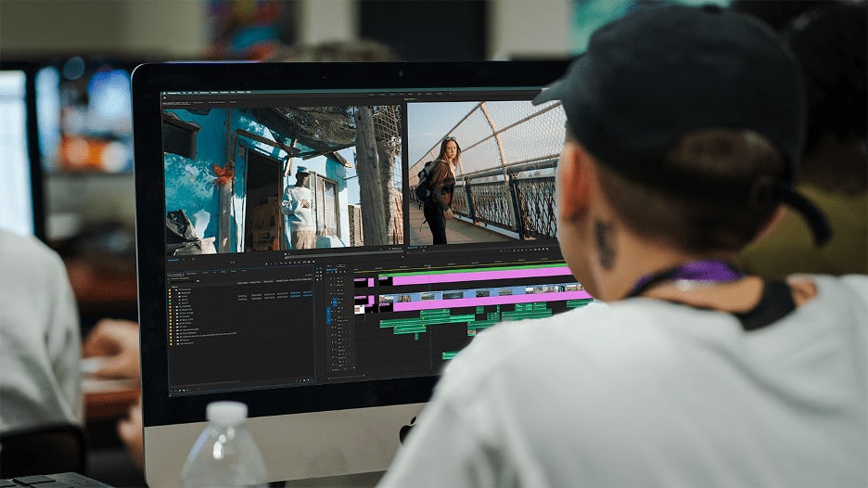Click the Home icon below the menu bar
This screenshot has height=488, width=868.
[x=164, y=98]
